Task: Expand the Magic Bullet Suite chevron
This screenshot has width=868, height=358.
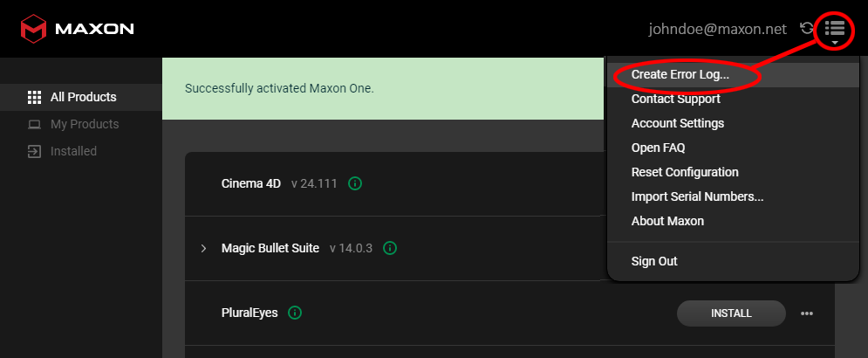Action: (x=203, y=248)
